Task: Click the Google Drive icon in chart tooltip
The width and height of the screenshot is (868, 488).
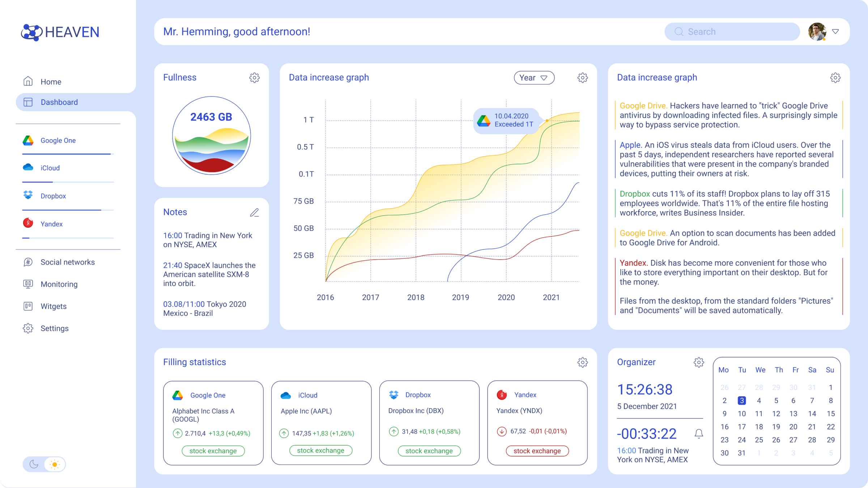Action: pos(484,120)
